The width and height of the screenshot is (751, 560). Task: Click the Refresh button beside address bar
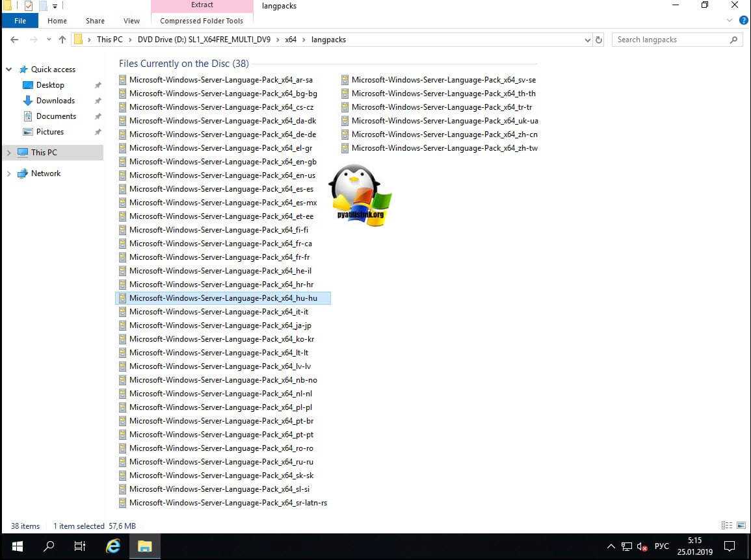[x=599, y=40]
